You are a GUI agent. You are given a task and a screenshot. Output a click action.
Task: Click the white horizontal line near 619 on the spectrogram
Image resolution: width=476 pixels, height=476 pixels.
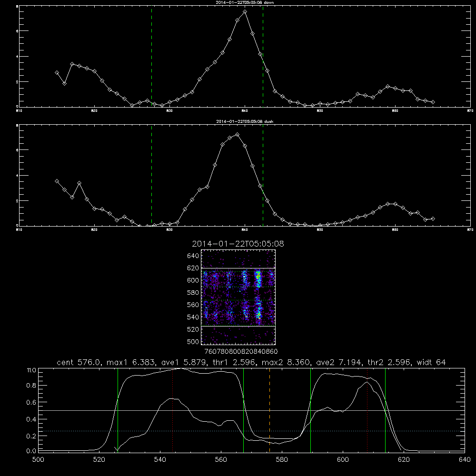[238, 268]
